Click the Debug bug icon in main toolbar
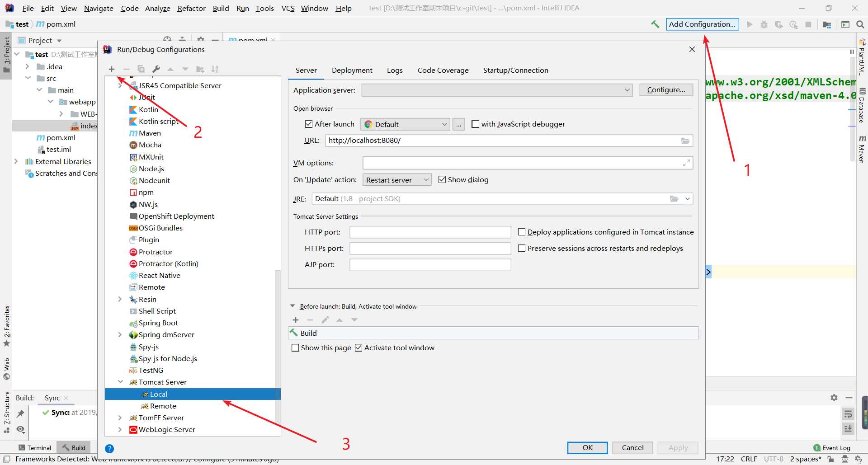Image resolution: width=868 pixels, height=465 pixels. point(764,24)
